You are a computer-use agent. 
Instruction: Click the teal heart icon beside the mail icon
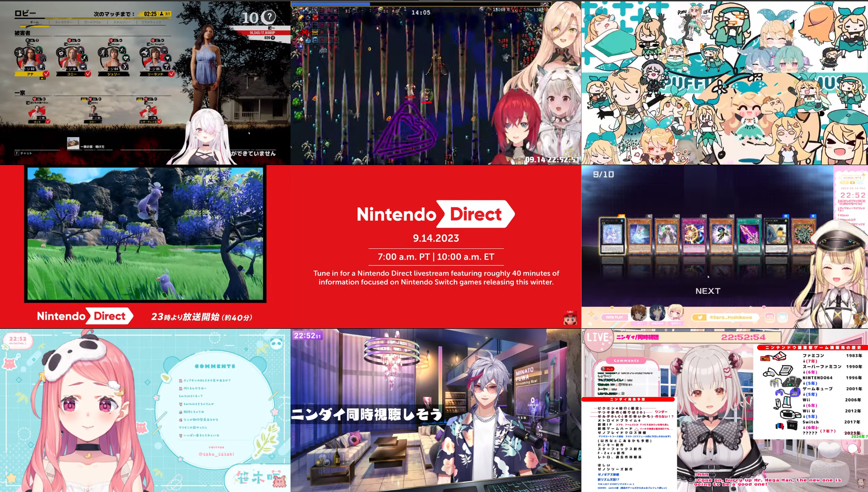pyautogui.click(x=782, y=317)
